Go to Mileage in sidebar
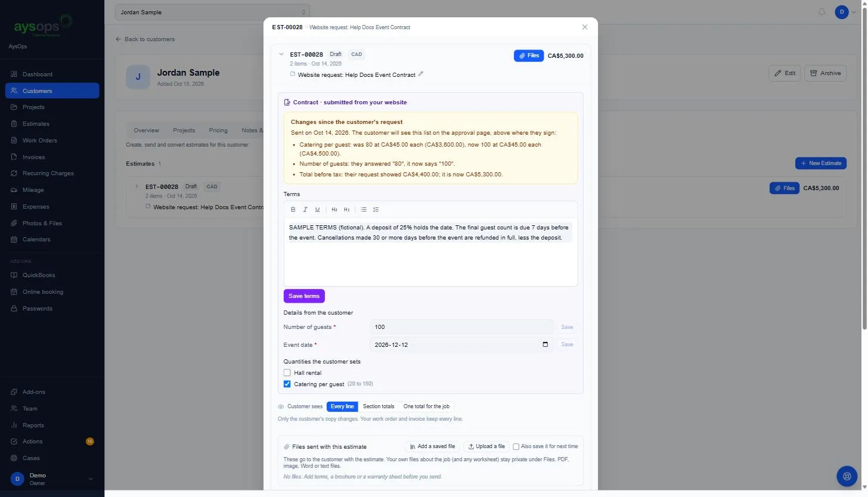The width and height of the screenshot is (868, 497). 52,190
